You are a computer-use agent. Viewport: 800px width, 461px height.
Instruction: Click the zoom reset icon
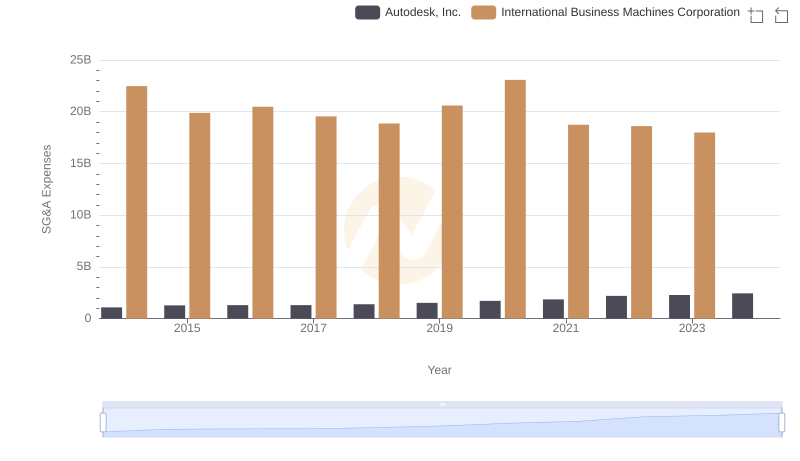click(781, 15)
